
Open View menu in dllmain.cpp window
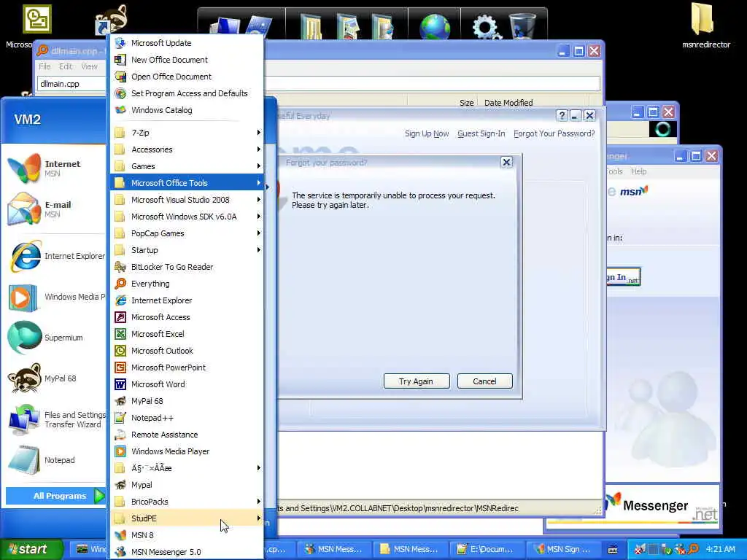point(89,66)
